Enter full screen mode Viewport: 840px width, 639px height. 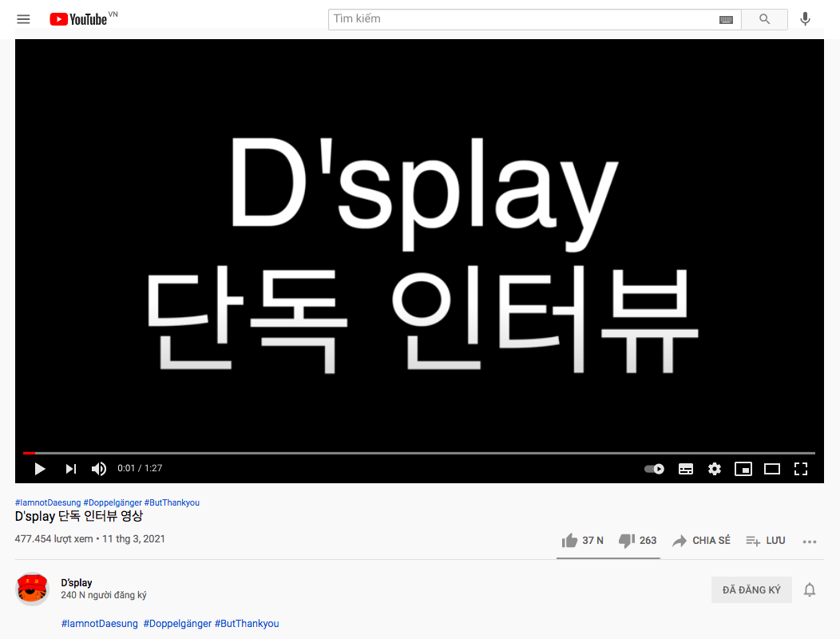(801, 469)
